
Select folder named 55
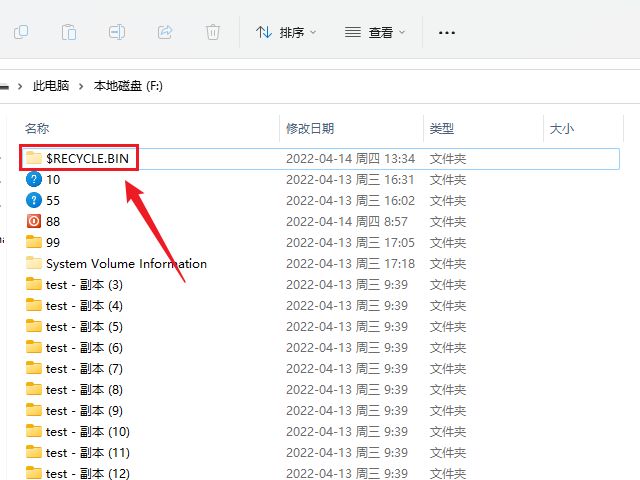pos(53,200)
